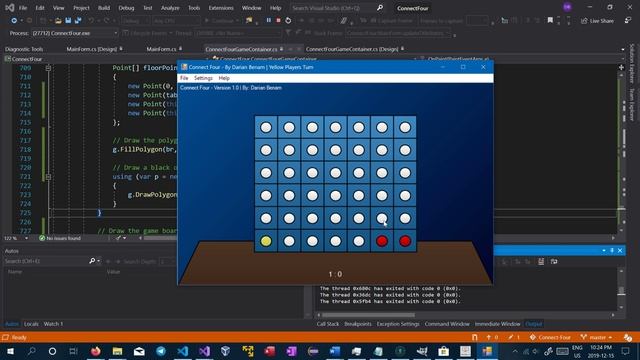Toggle word wrap icon in Output toolbar
Screen dimensions: 640x360
554,261
